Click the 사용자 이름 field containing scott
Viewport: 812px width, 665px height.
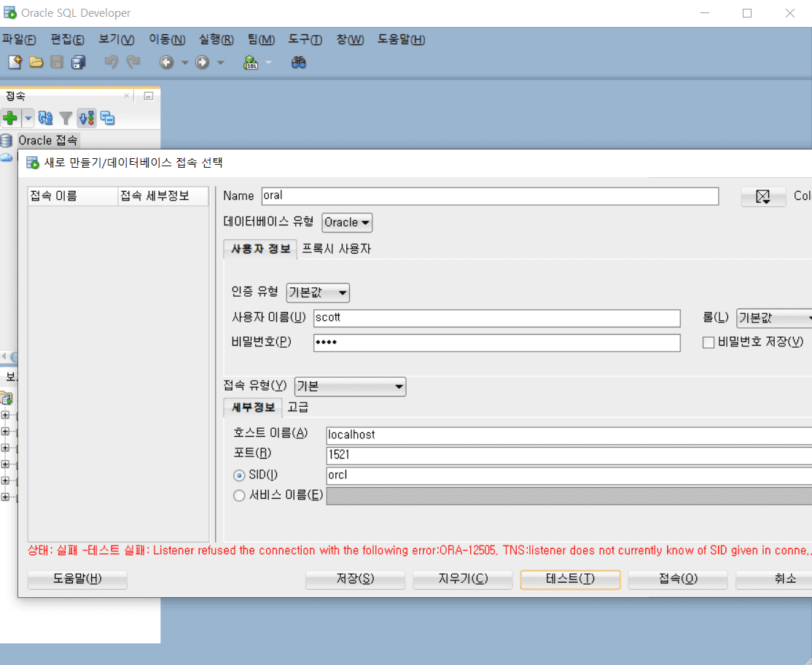(x=496, y=318)
